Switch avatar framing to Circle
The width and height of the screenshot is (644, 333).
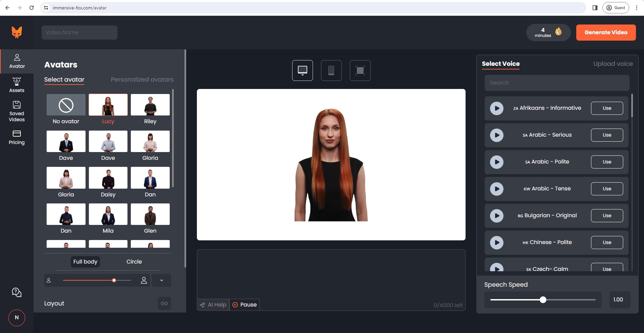[x=134, y=261]
